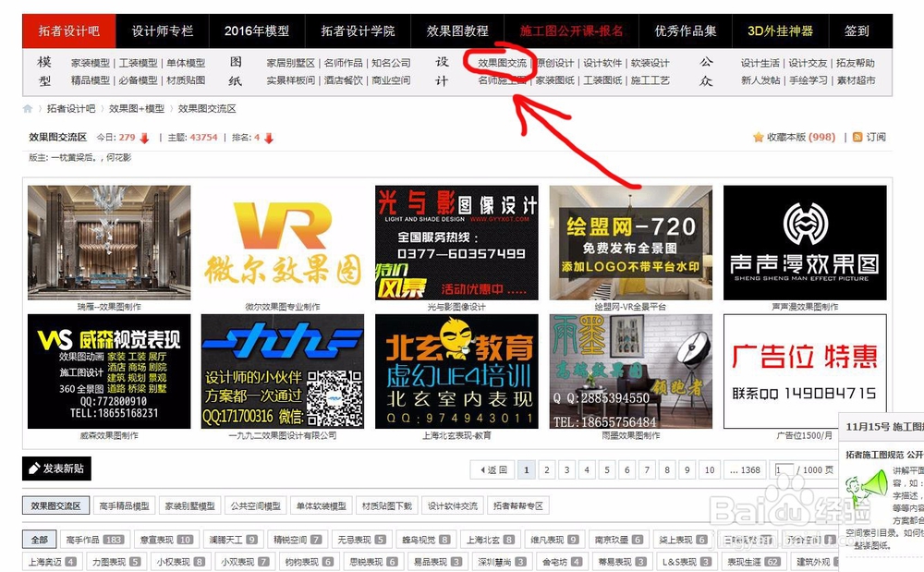The height and width of the screenshot is (572, 924).
Task: Switch to the 高手精品模型 section tab
Action: point(122,505)
